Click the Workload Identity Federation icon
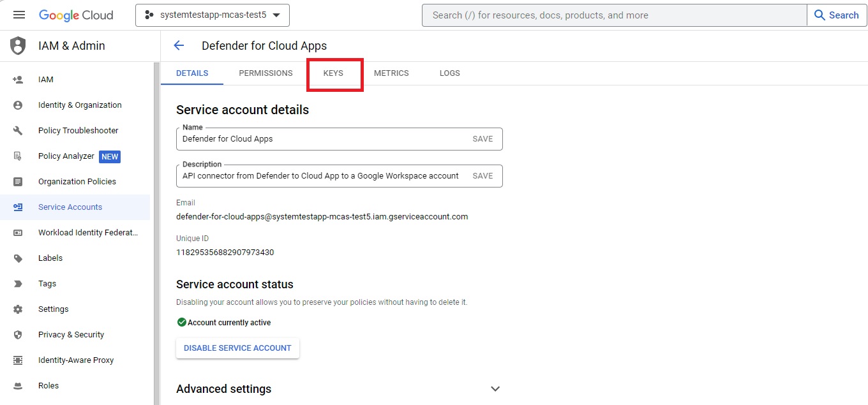868x405 pixels. tap(18, 233)
